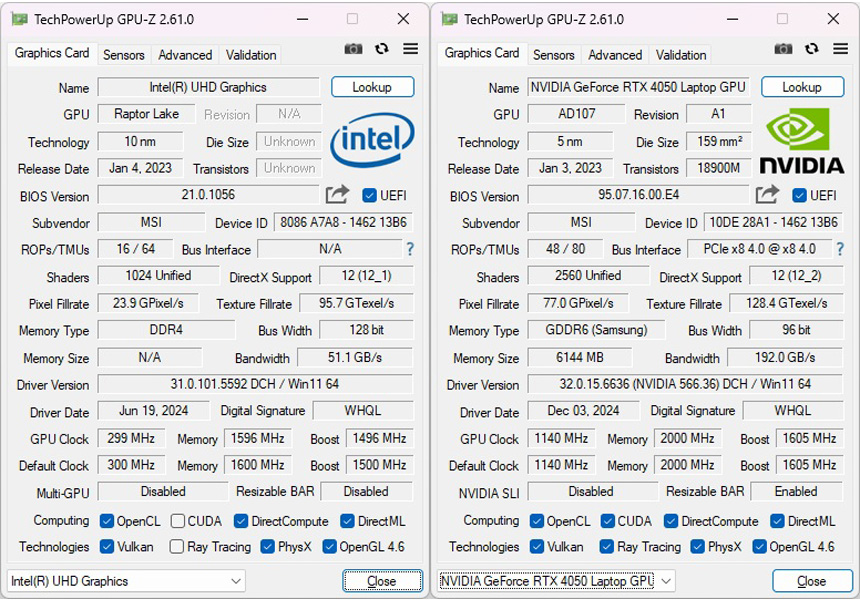The height and width of the screenshot is (602, 860).
Task: Click the BIOS export icon for Intel GPU
Action: pos(337,195)
